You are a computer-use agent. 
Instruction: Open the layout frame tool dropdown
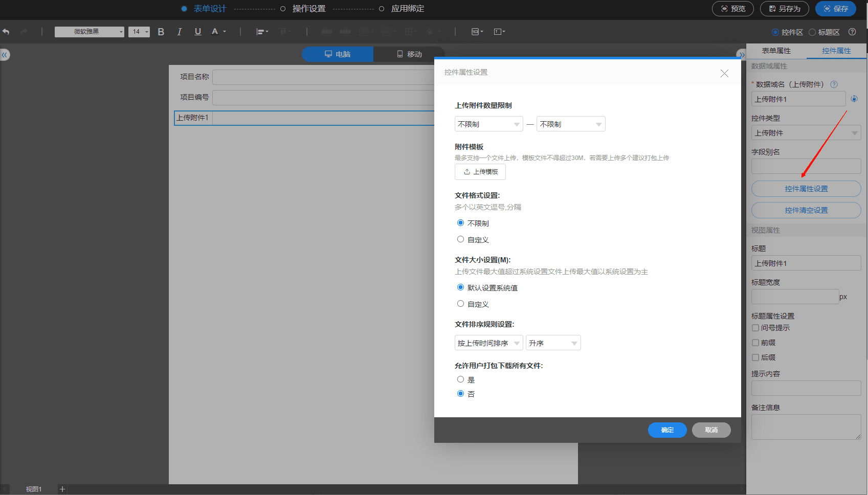pyautogui.click(x=477, y=32)
